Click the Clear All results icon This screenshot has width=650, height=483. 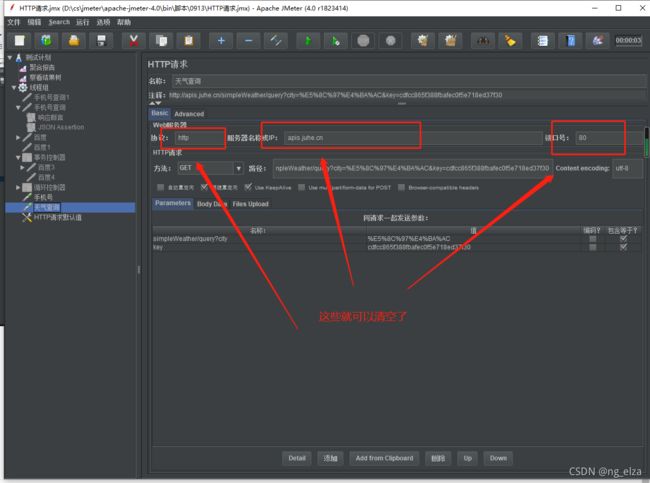coord(450,41)
